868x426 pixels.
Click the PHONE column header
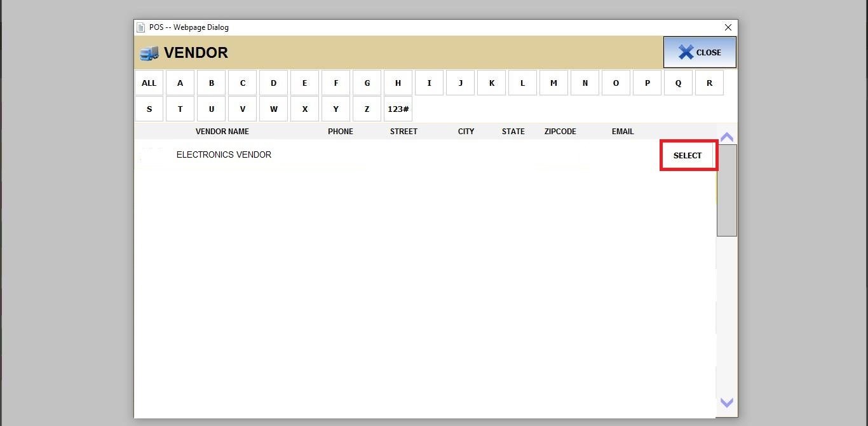click(340, 132)
